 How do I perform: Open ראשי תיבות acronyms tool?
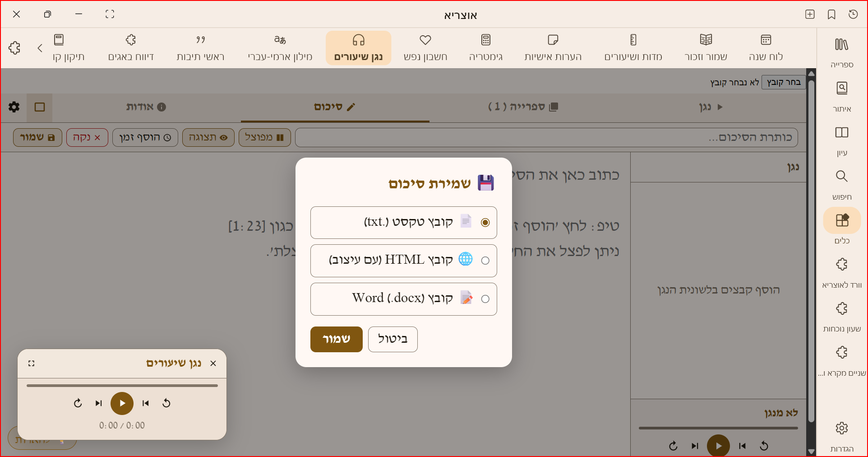[200, 48]
